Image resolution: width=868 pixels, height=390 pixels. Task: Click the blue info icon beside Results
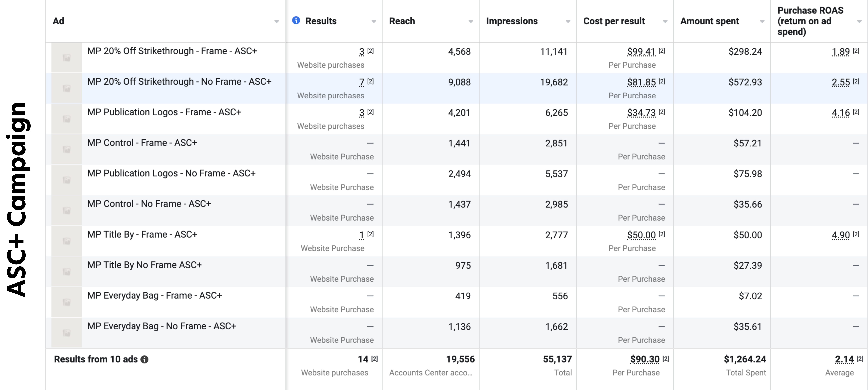point(296,21)
